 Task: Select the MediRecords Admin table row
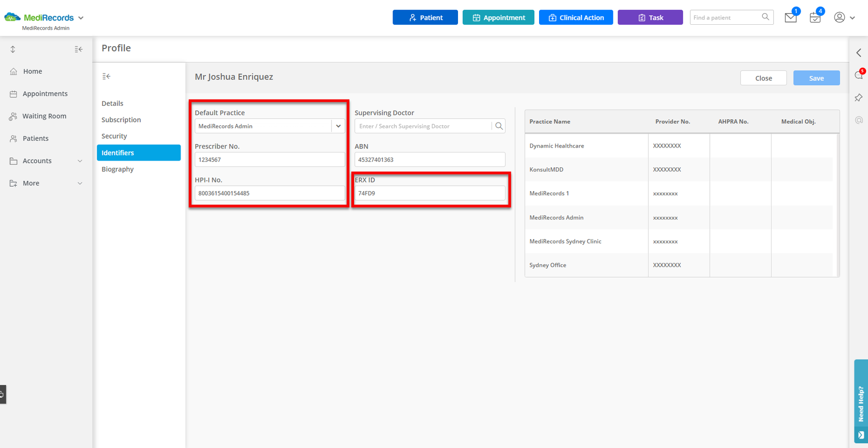point(679,217)
